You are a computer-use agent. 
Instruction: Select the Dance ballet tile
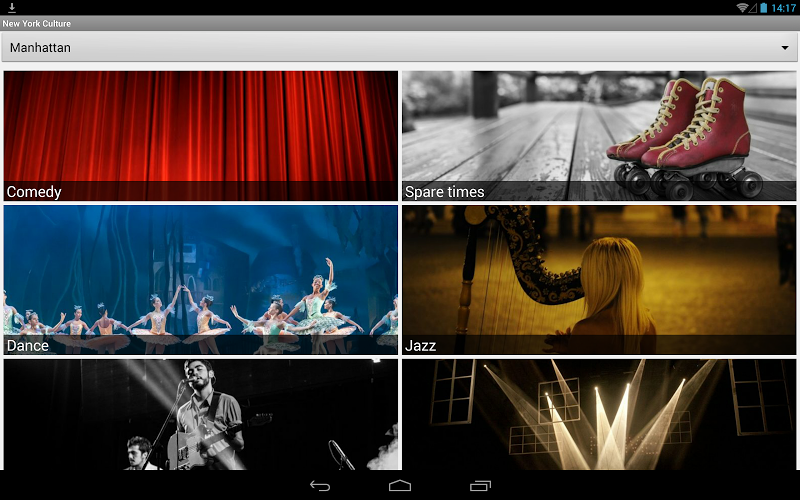point(201,280)
